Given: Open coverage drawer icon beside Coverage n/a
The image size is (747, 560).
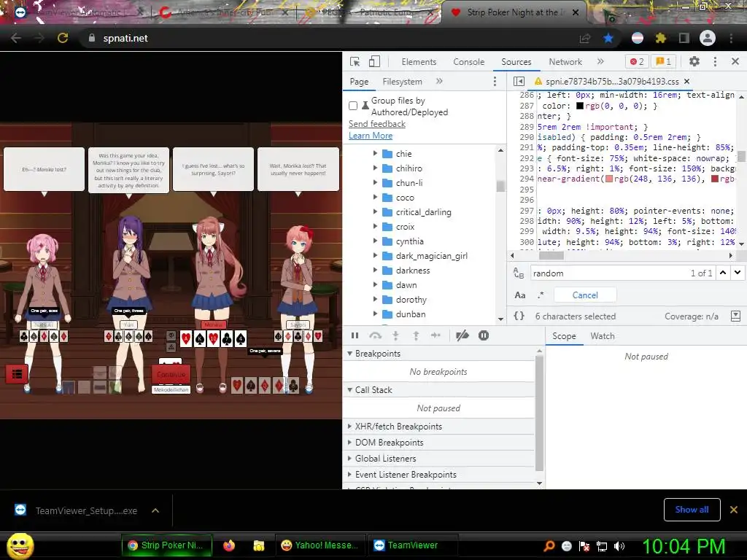Looking at the screenshot, I should click(735, 316).
